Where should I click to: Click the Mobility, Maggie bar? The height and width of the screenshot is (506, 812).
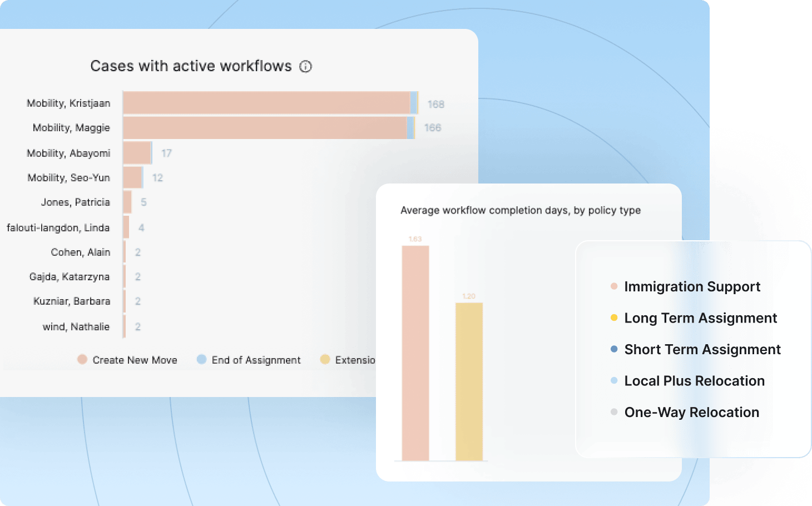(264, 128)
